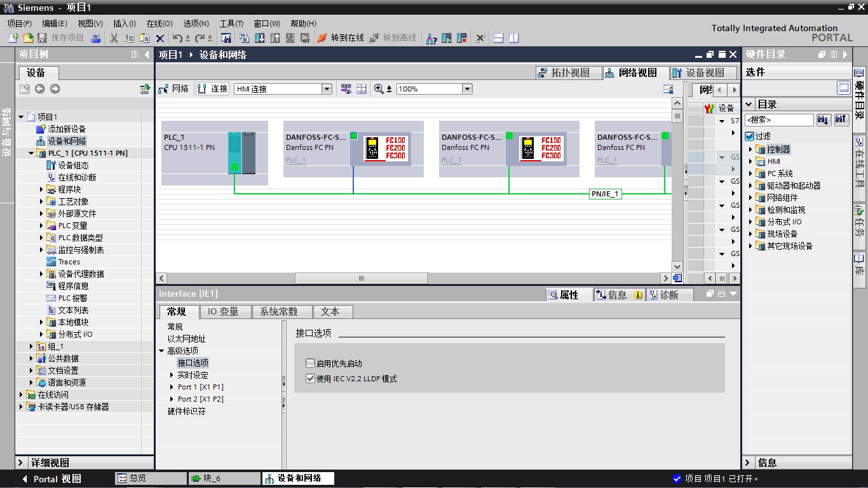The height and width of the screenshot is (488, 868).
Task: Toggle the 过滤 filter checkbox in catalog
Action: (x=749, y=136)
